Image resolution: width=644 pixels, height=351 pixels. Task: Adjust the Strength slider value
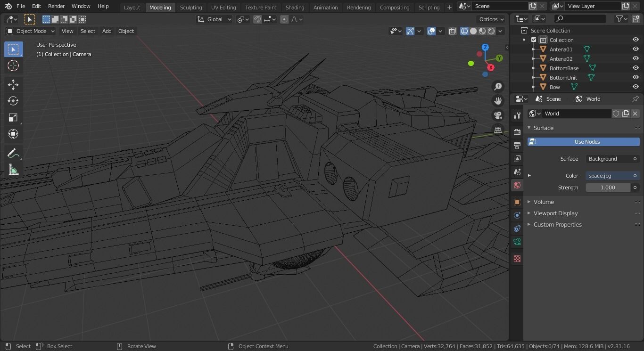(607, 187)
